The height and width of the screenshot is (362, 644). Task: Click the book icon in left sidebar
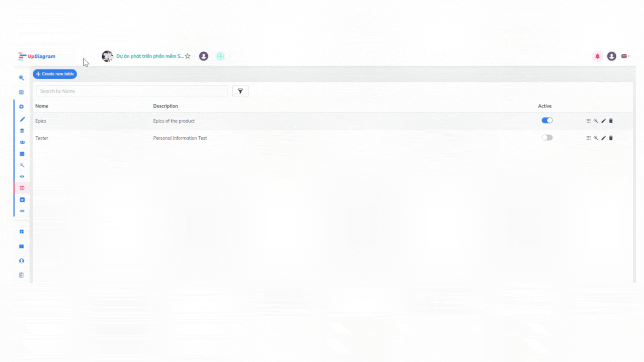click(x=22, y=246)
